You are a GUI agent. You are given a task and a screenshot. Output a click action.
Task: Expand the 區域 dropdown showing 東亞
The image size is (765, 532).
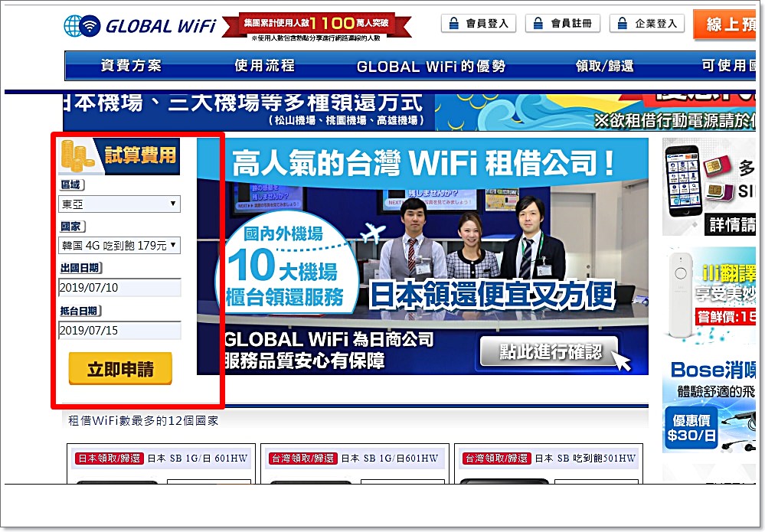[x=119, y=204]
